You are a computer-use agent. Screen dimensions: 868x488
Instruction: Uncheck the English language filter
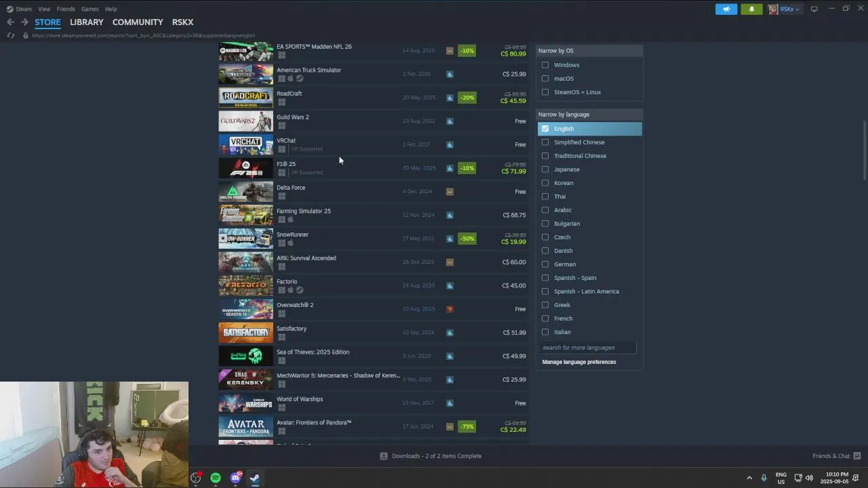pyautogui.click(x=545, y=129)
